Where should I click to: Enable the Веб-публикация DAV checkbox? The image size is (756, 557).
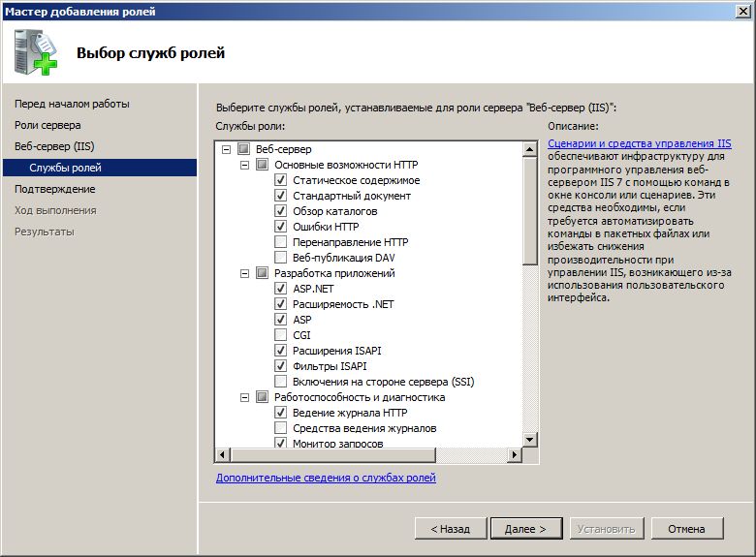coord(280,258)
